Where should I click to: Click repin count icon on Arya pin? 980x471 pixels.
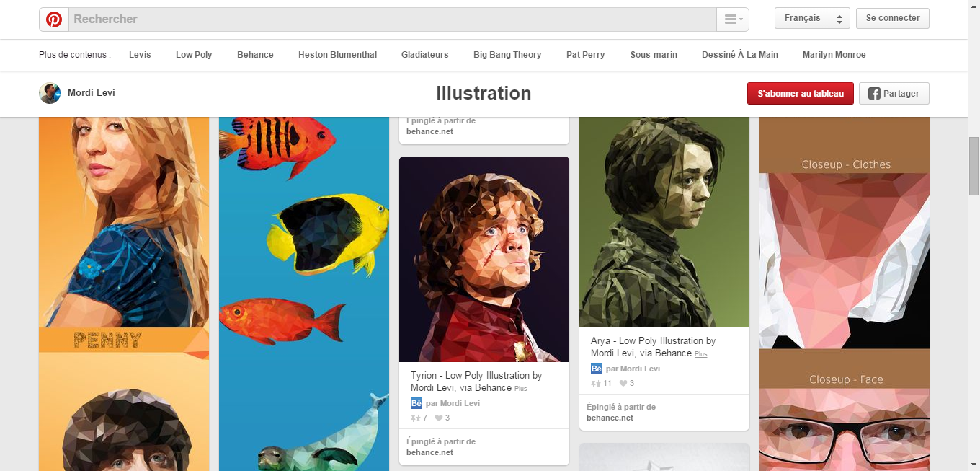(x=596, y=384)
